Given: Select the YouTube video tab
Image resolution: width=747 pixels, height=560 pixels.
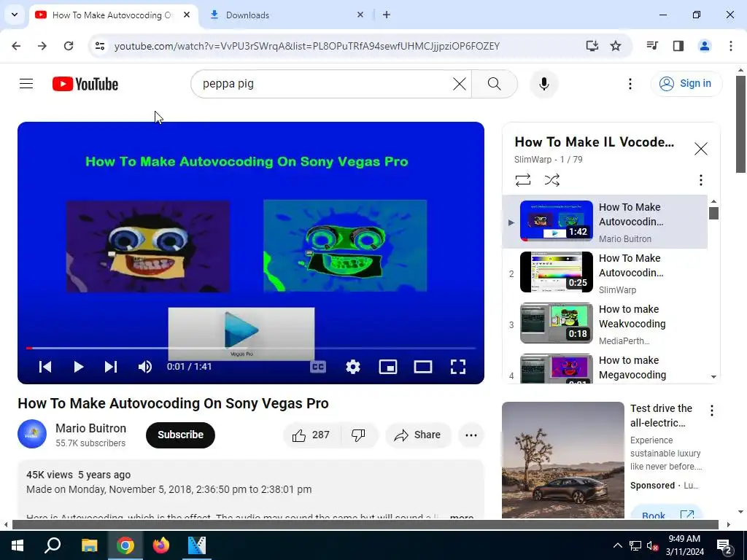Looking at the screenshot, I should [113, 15].
